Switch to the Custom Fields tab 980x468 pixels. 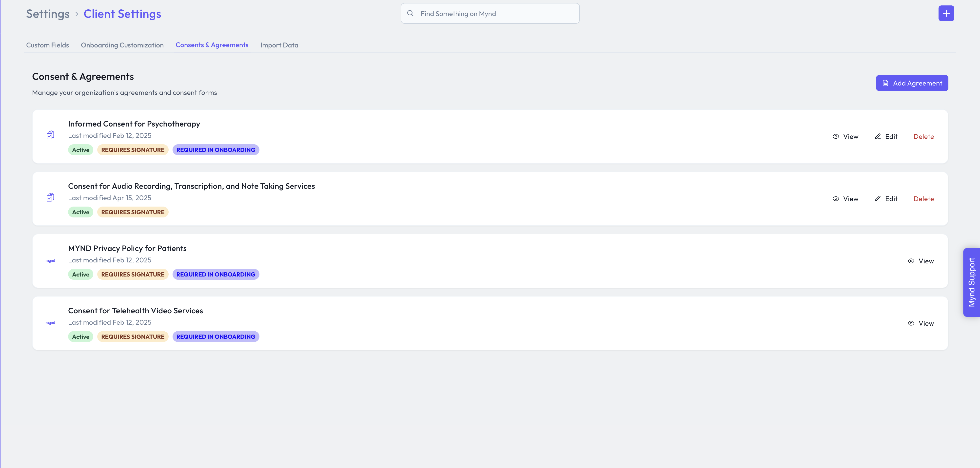pyautogui.click(x=48, y=45)
